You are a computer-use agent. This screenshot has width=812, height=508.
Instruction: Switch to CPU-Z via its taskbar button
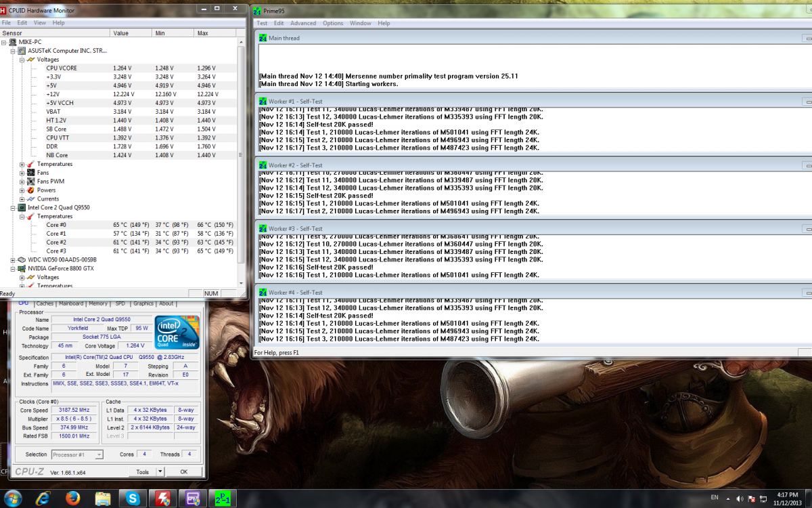[x=191, y=499]
